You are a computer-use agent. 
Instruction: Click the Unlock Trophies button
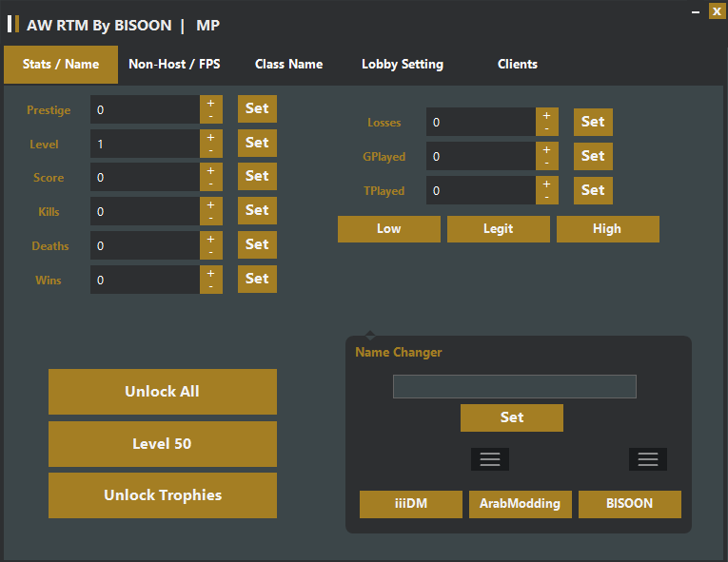pyautogui.click(x=163, y=495)
